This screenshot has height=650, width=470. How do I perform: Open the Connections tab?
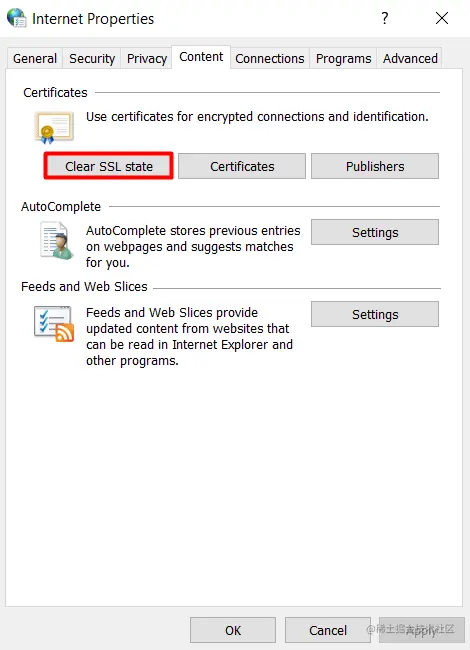click(x=270, y=58)
